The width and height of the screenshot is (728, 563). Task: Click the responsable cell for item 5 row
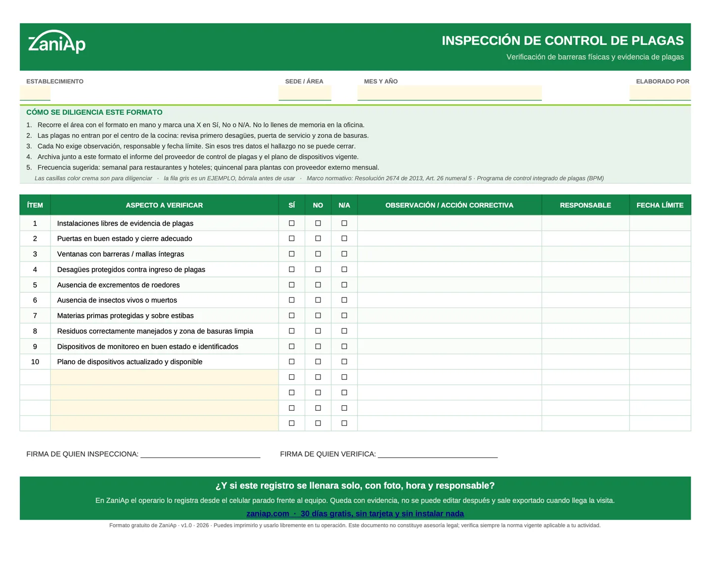(585, 285)
